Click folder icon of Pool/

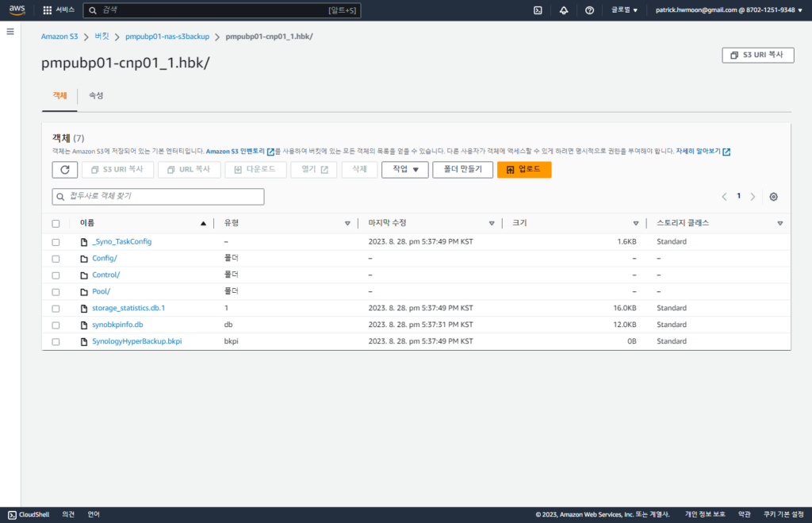84,292
